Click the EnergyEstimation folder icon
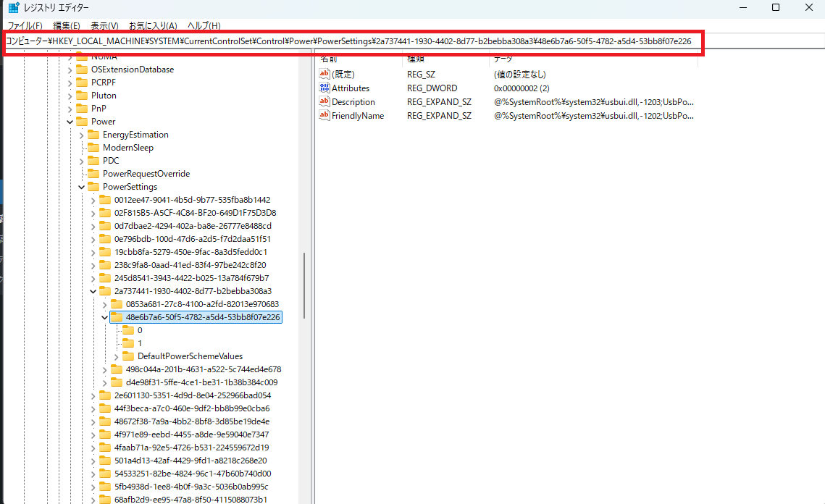 coord(93,135)
